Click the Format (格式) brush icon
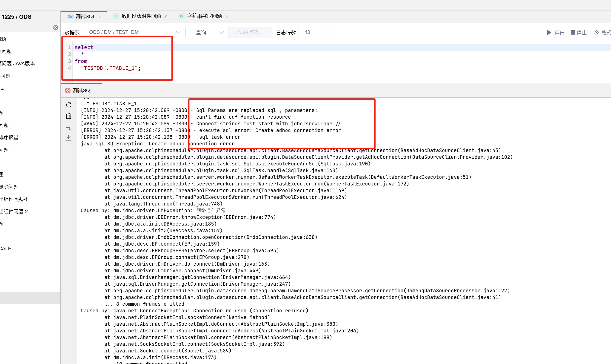This screenshot has height=364, width=611. pos(596,33)
